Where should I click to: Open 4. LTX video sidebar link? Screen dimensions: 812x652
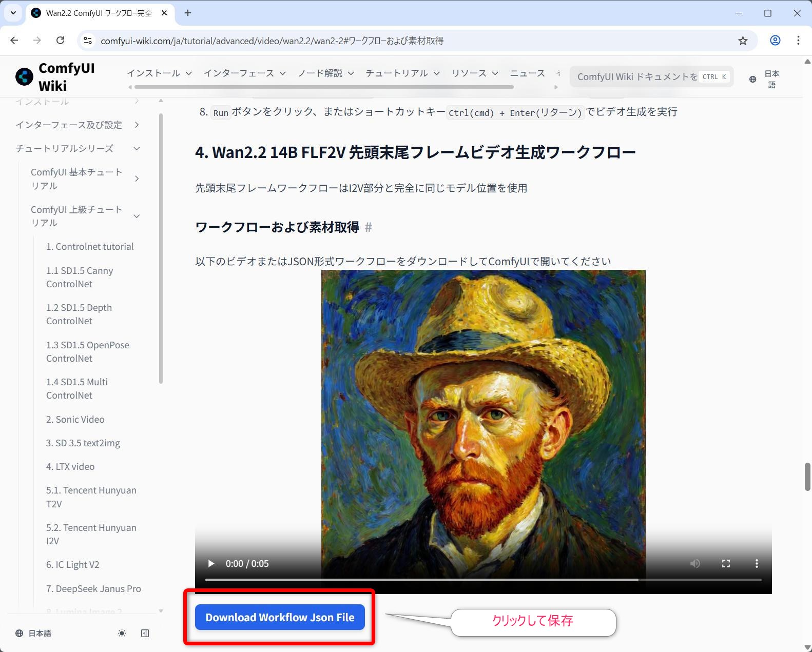(70, 467)
